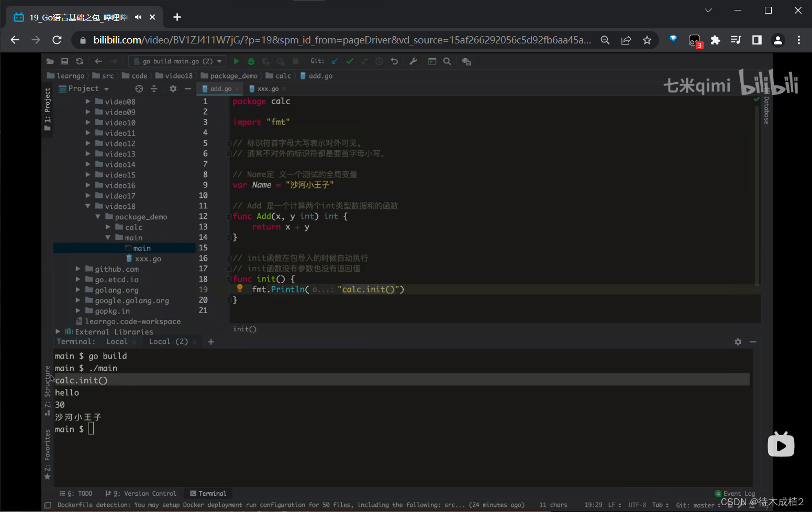Switch to the Local terminal tab

coord(117,342)
